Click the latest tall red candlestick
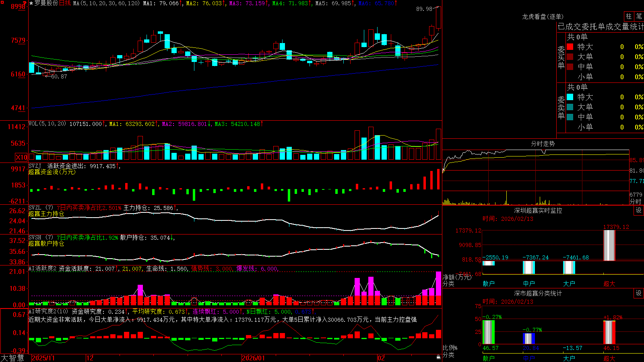This screenshot has height=362, width=644. click(x=438, y=18)
